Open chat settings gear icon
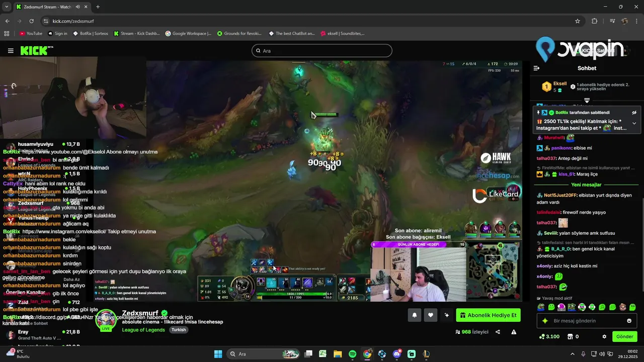The height and width of the screenshot is (362, 644). (604, 336)
